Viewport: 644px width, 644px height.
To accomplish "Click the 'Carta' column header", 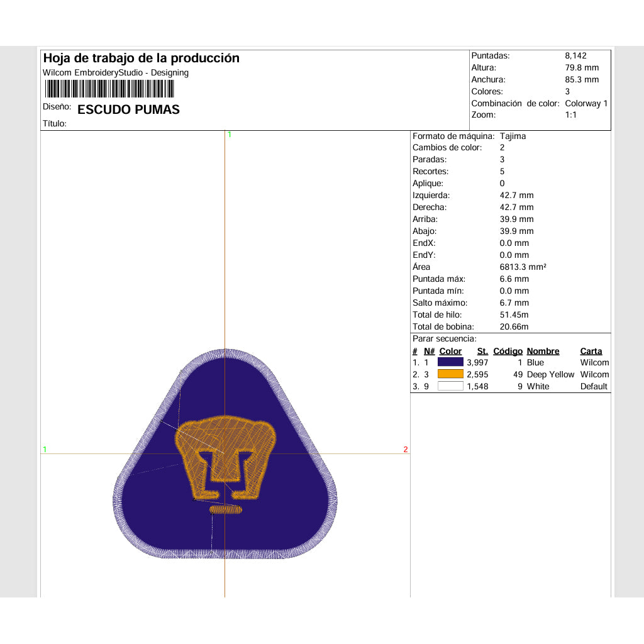I will [591, 351].
